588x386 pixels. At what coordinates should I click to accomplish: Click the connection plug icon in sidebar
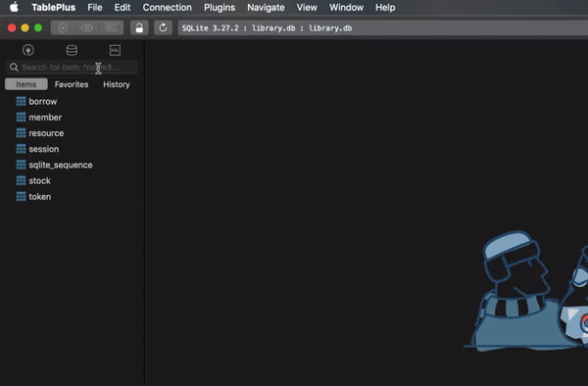28,50
